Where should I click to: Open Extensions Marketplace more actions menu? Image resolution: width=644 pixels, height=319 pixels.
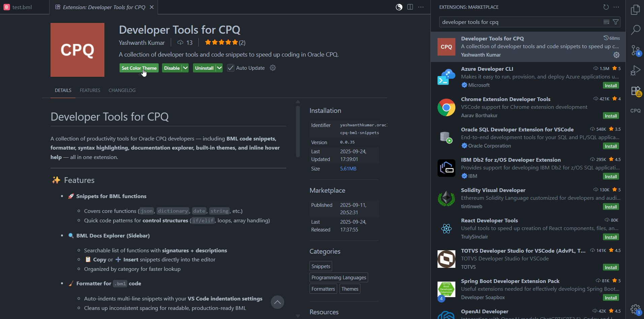point(616,7)
